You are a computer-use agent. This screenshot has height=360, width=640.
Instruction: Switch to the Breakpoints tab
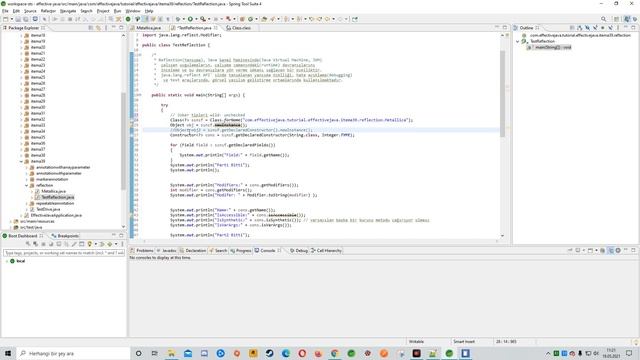65,236
